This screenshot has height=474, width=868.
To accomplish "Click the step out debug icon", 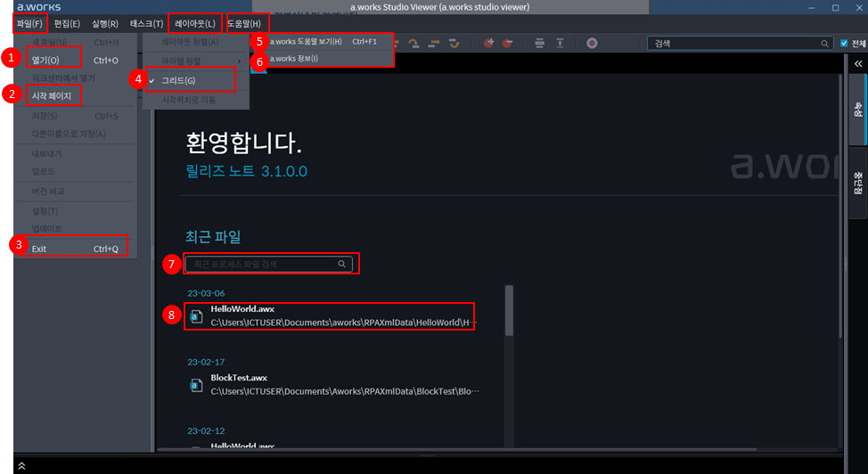I will pyautogui.click(x=454, y=43).
